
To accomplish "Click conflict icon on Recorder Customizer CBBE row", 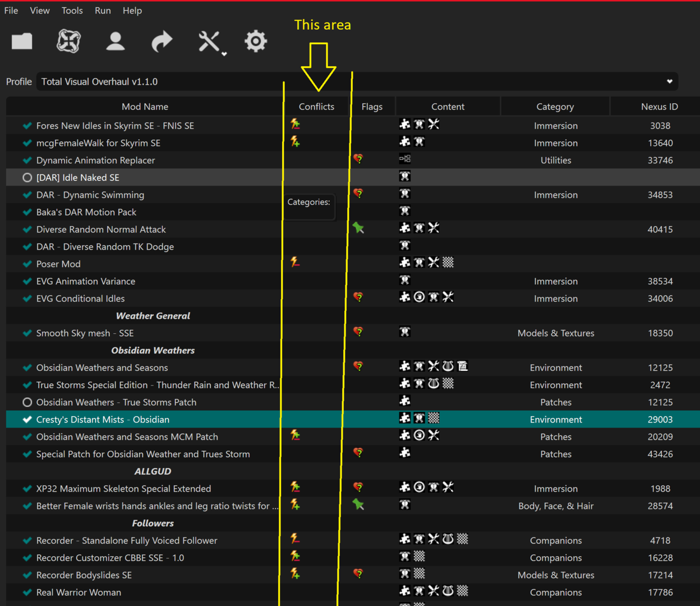I will (295, 556).
